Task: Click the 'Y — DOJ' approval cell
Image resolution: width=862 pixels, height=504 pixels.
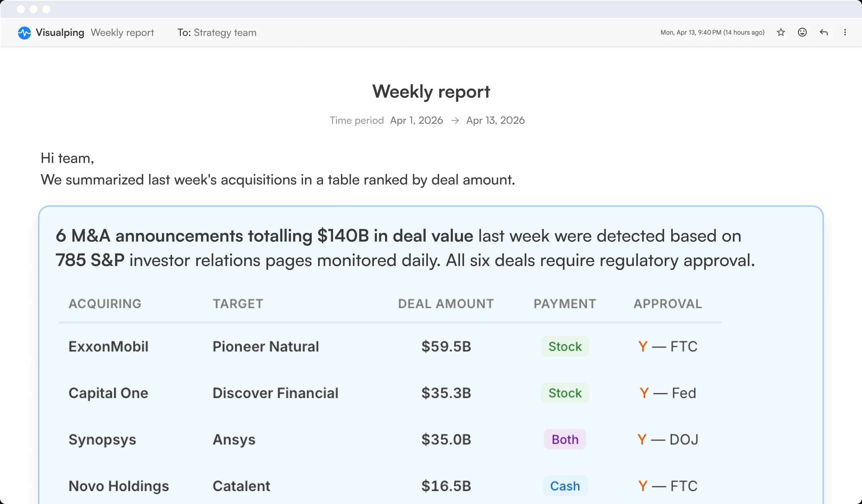Action: tap(668, 440)
